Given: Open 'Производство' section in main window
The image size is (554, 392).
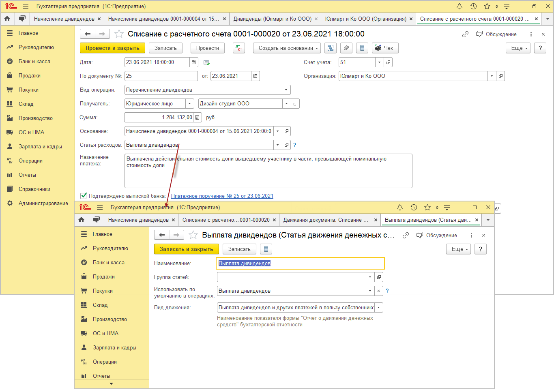Looking at the screenshot, I should click(36, 118).
